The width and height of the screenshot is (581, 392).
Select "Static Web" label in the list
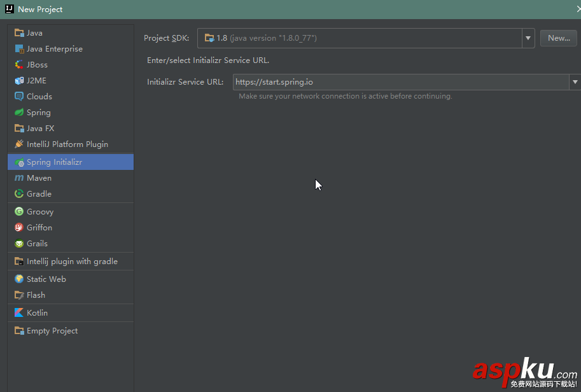coord(46,279)
